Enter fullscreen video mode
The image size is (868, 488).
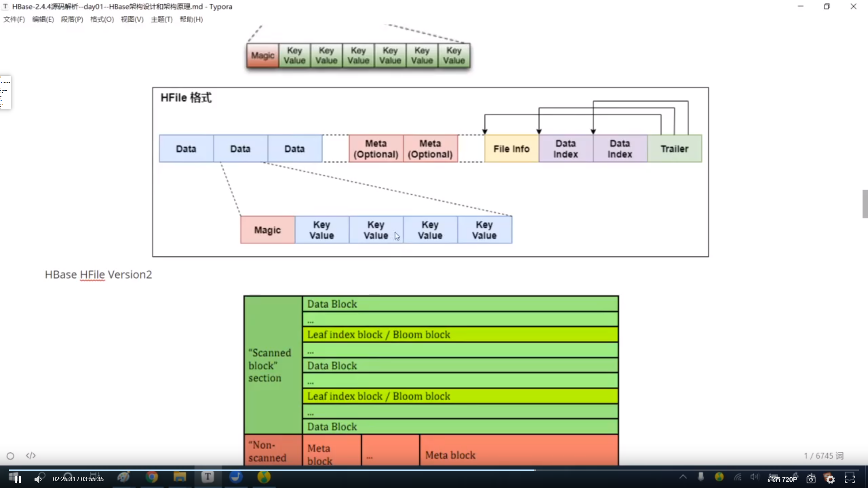[850, 479]
